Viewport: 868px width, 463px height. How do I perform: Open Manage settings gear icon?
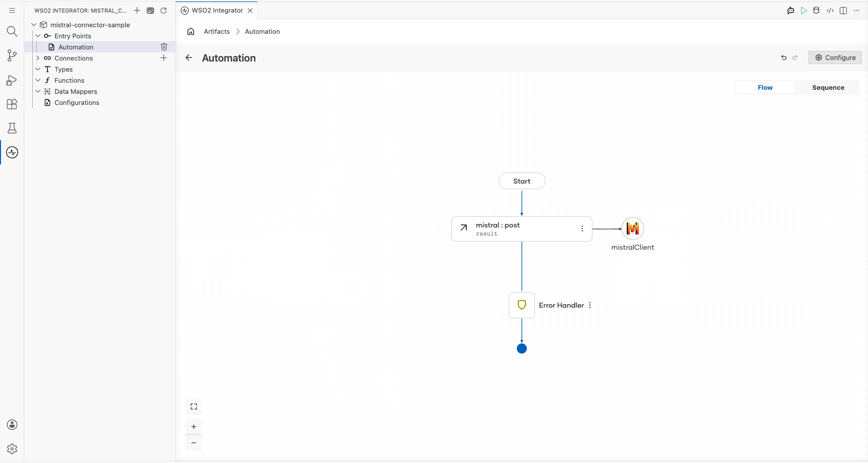point(12,449)
